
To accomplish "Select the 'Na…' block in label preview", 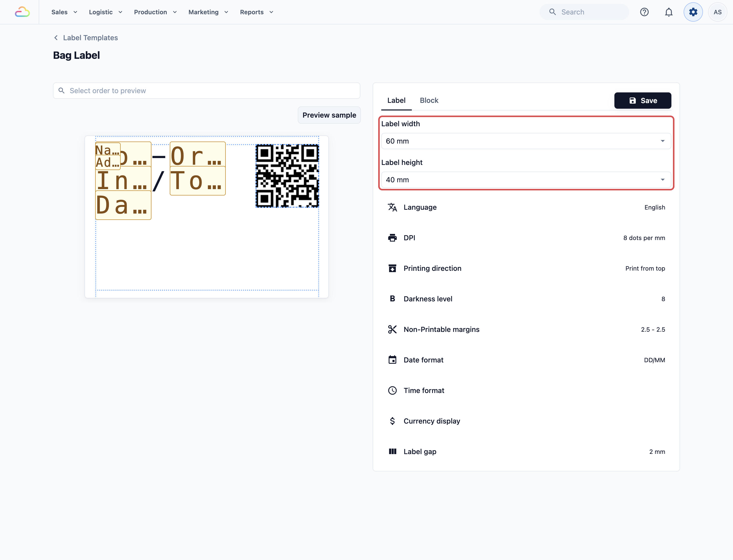I will tap(107, 149).
